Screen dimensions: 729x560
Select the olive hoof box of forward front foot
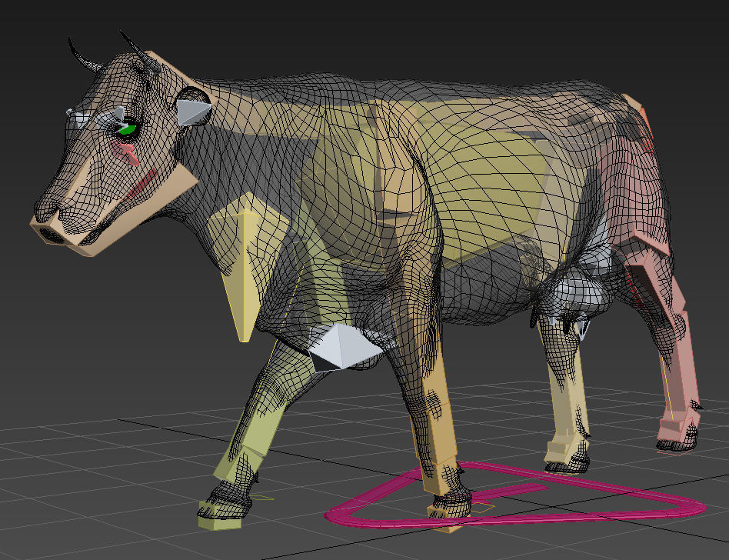[219, 515]
